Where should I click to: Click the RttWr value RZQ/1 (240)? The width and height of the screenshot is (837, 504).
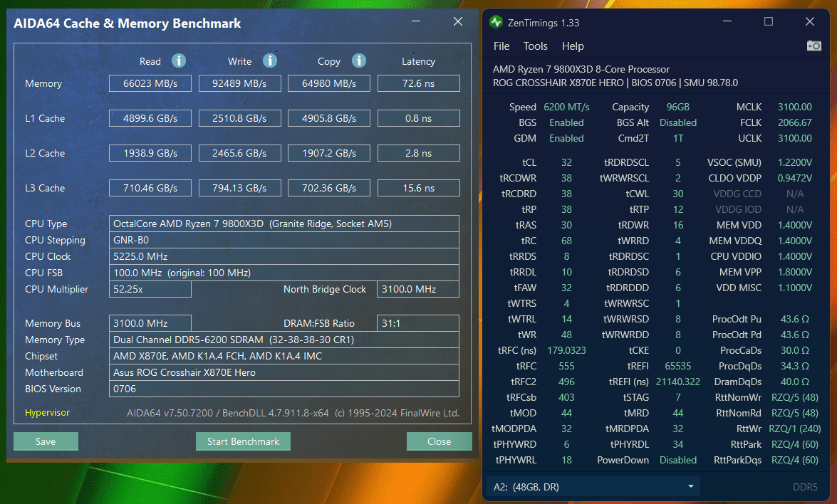pos(795,429)
